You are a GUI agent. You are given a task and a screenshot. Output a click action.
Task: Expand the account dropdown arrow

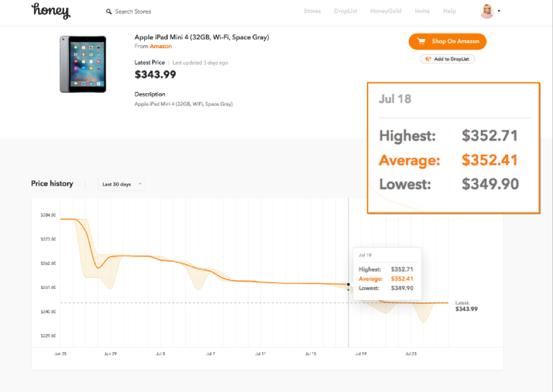click(499, 11)
